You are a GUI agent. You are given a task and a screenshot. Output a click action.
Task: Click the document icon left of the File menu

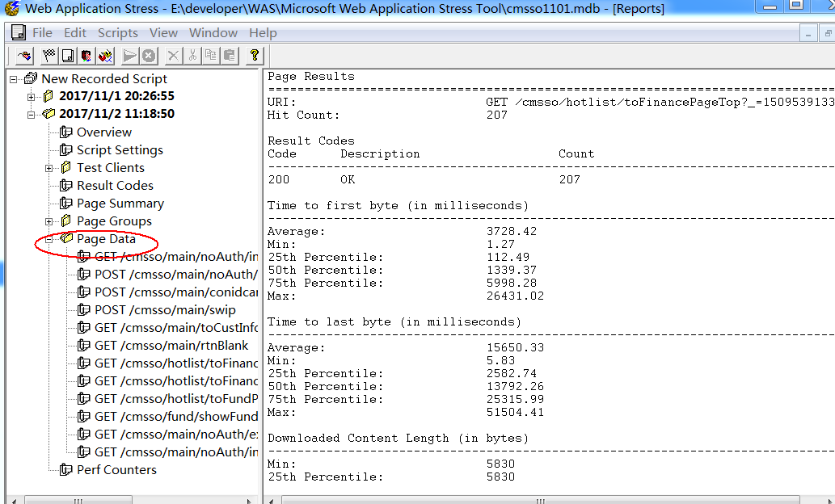18,33
